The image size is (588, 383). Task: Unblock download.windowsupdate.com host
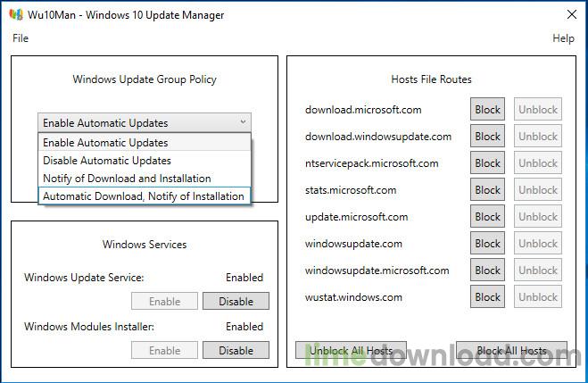coord(538,137)
